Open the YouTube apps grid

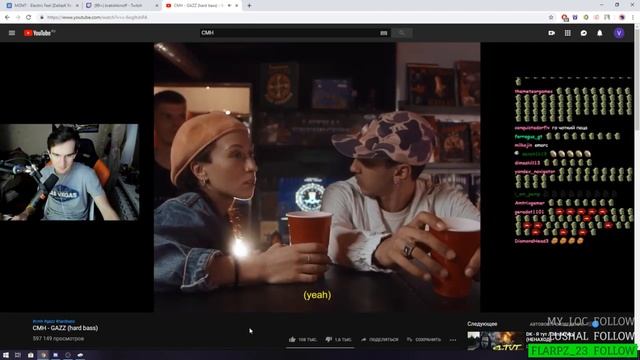pyautogui.click(x=568, y=33)
